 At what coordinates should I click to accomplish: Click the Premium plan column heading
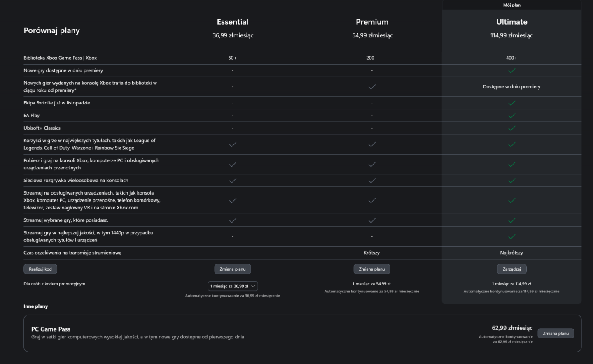tap(372, 22)
